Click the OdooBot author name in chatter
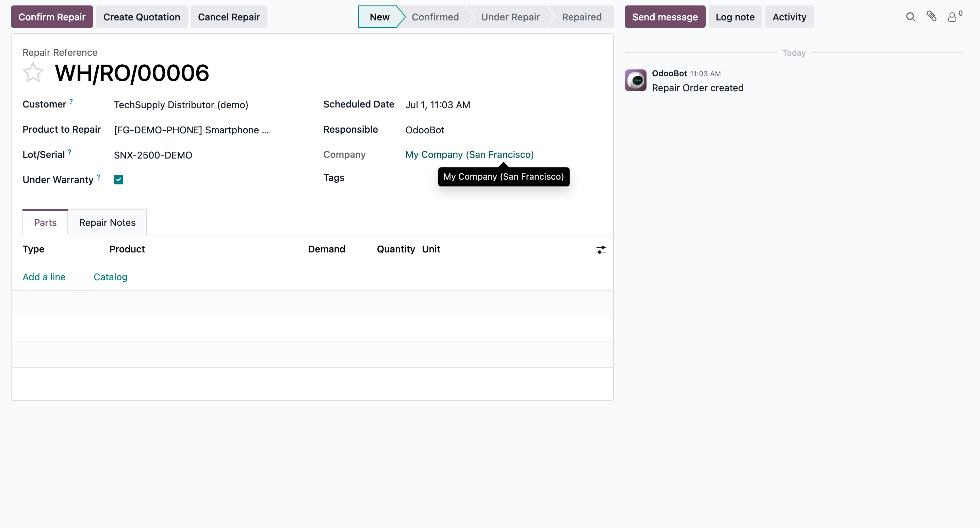Viewport: 980px width, 528px height. pos(669,73)
